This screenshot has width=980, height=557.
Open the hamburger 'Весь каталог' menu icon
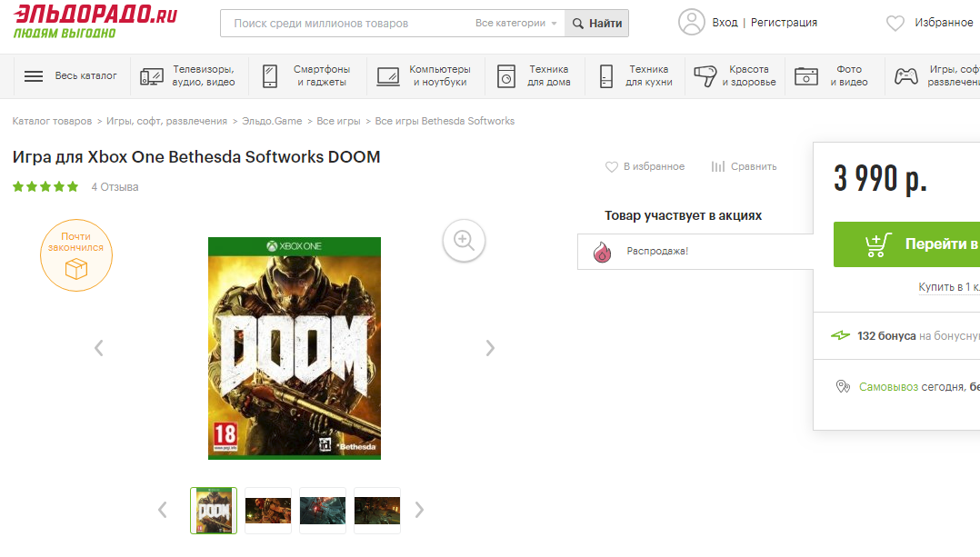34,76
